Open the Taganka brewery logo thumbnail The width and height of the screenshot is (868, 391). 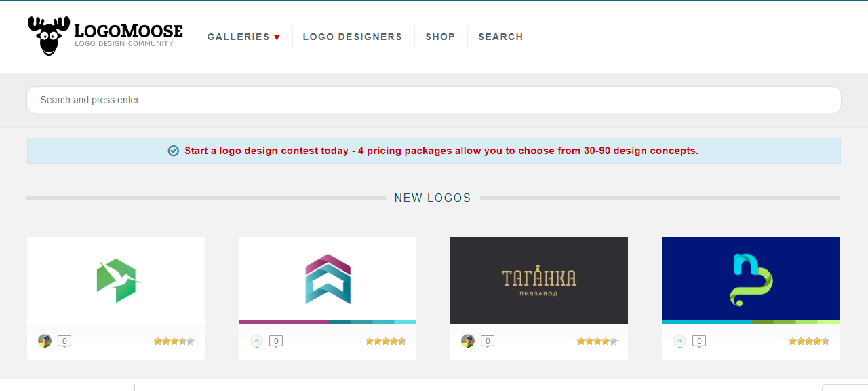(538, 280)
